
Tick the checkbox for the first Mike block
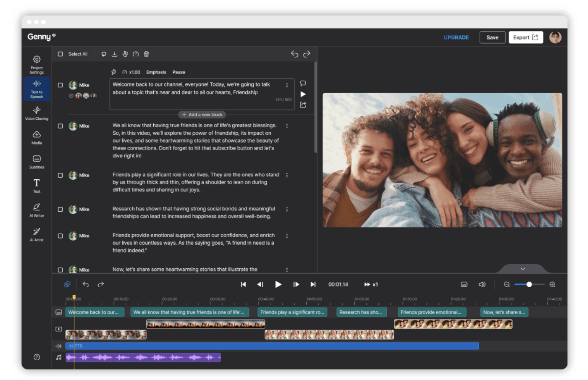(x=60, y=85)
